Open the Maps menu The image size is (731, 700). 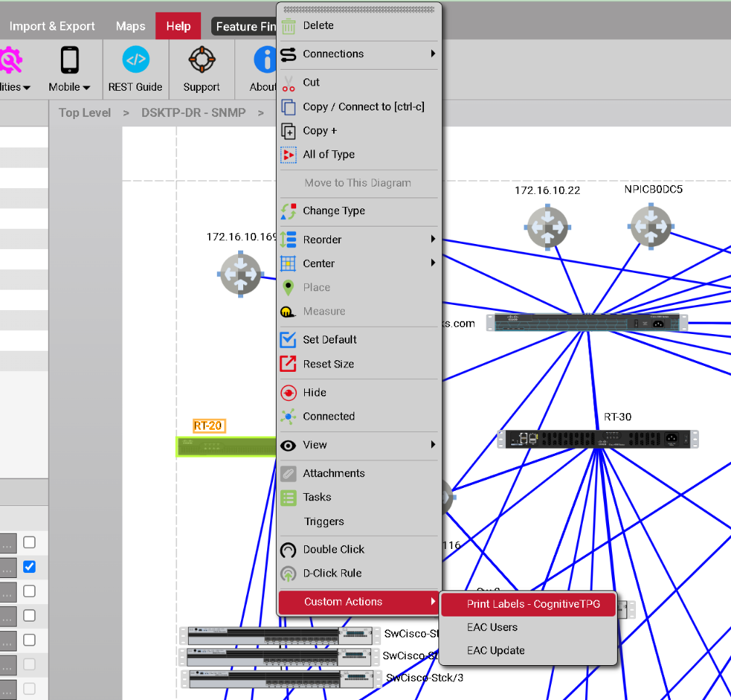[x=131, y=26]
